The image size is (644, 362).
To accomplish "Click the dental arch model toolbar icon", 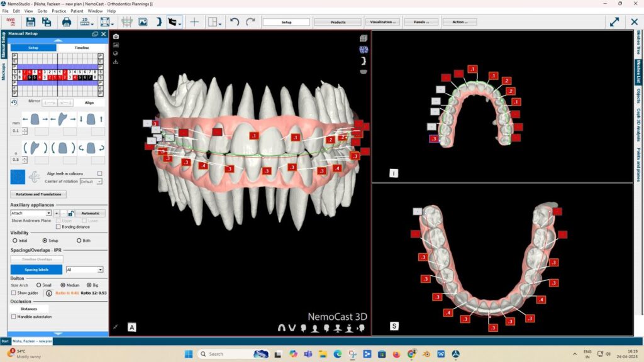I will tap(127, 22).
